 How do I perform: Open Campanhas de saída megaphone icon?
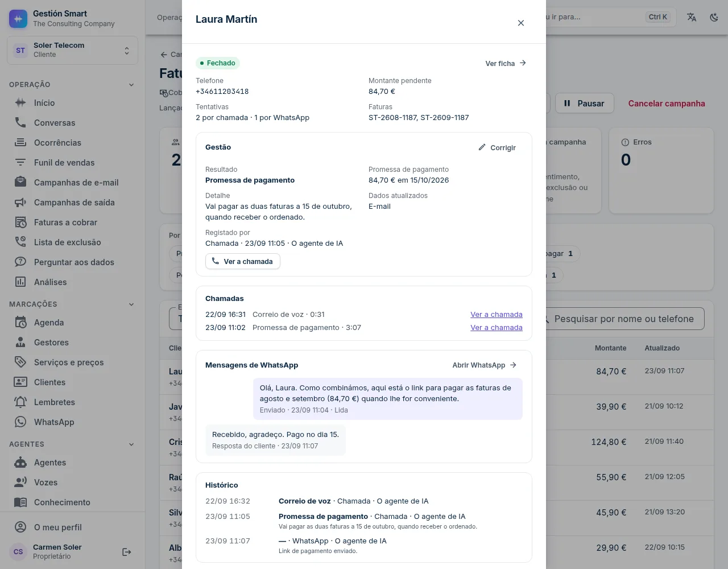(x=20, y=203)
